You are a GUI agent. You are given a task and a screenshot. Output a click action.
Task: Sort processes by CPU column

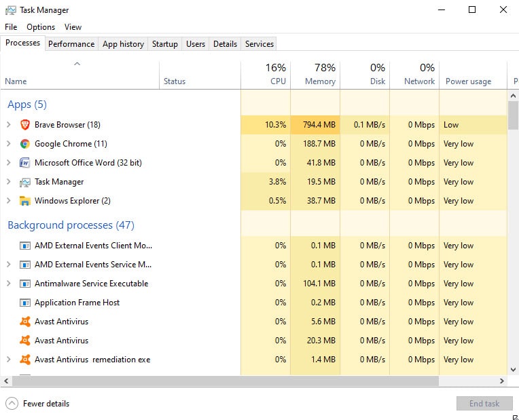pos(266,75)
